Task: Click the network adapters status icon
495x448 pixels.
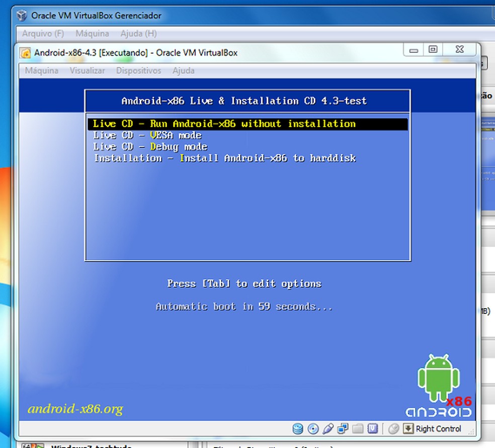Action: [x=343, y=429]
